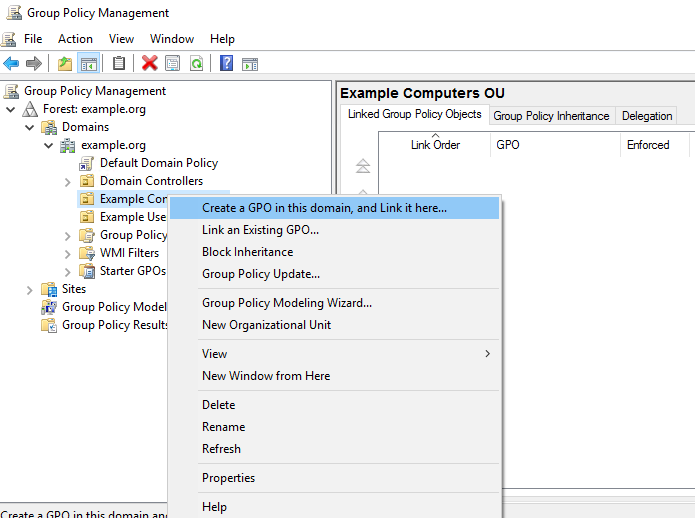Click the green Refresh toolbar icon
This screenshot has width=695, height=518.
coord(197,63)
